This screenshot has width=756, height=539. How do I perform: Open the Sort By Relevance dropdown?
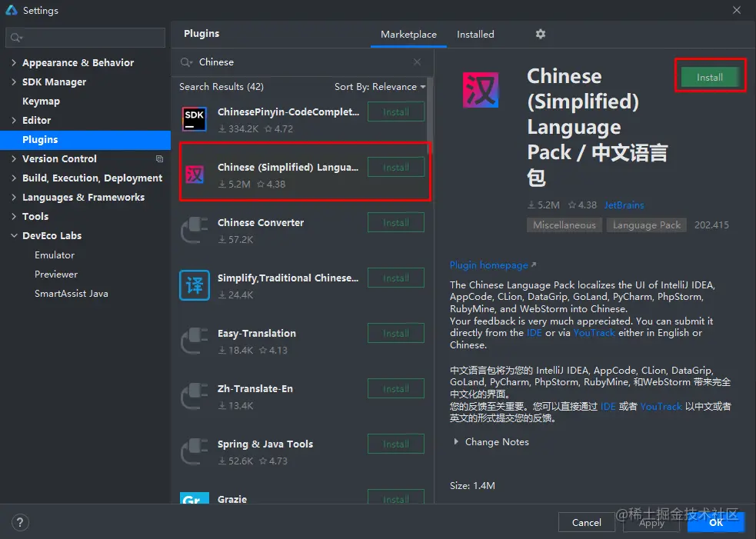coord(380,87)
